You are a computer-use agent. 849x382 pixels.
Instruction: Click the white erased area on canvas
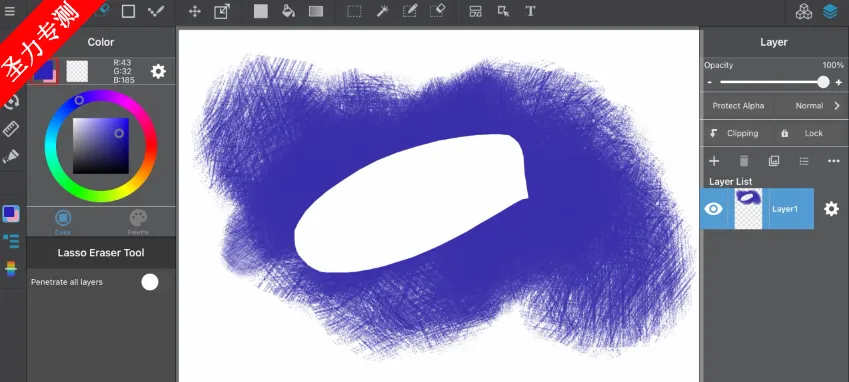pyautogui.click(x=412, y=203)
